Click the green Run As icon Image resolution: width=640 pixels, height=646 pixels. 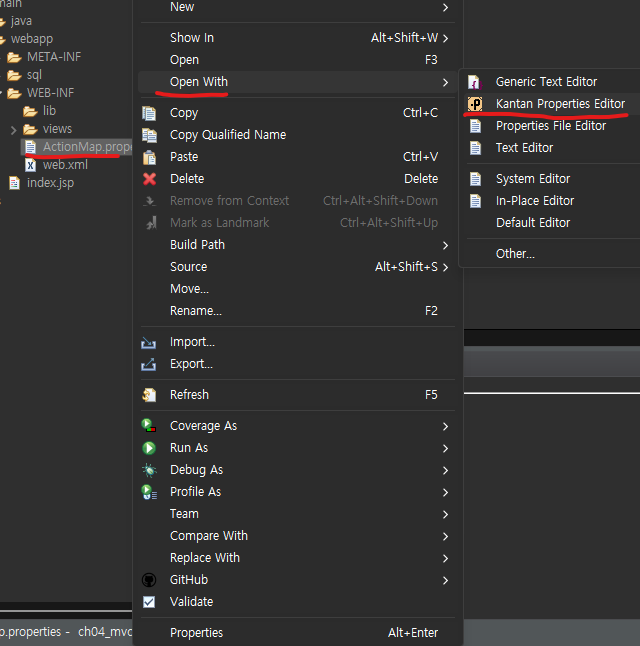click(149, 448)
